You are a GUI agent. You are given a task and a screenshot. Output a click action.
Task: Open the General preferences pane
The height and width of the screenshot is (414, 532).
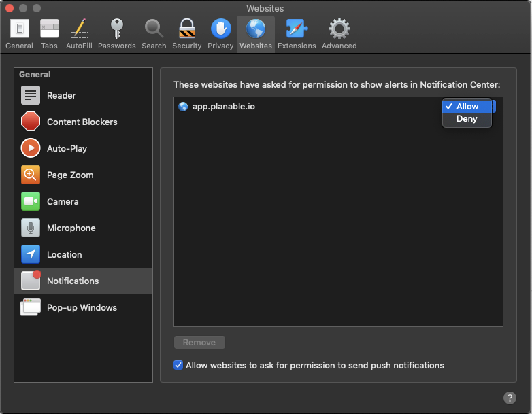pyautogui.click(x=19, y=33)
